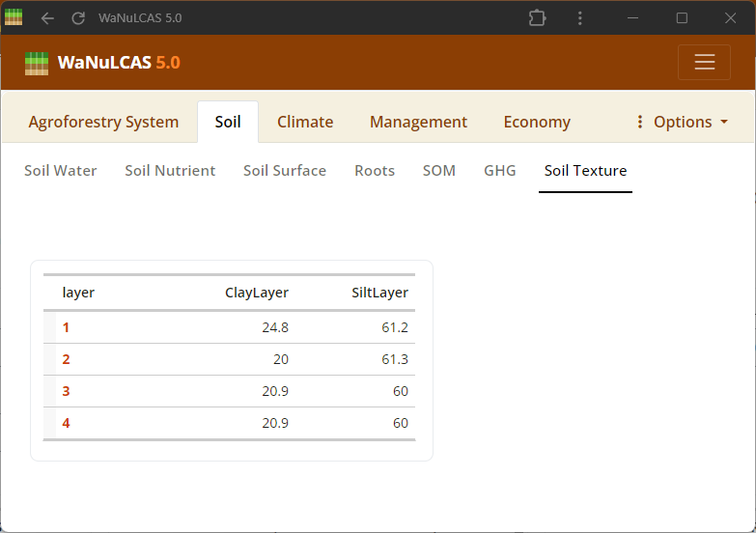The height and width of the screenshot is (533, 756).
Task: Switch to Soil Water sub-tab
Action: point(60,171)
